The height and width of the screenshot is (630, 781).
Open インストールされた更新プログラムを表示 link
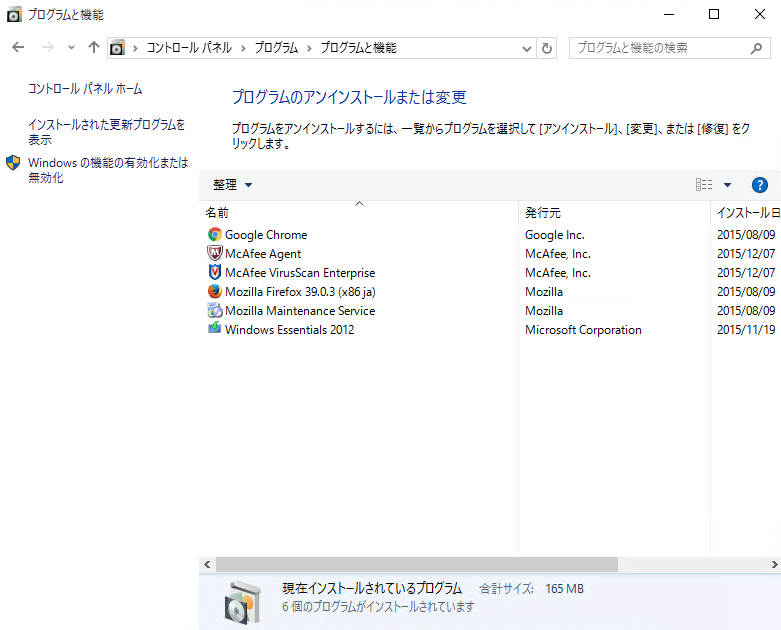click(x=107, y=131)
